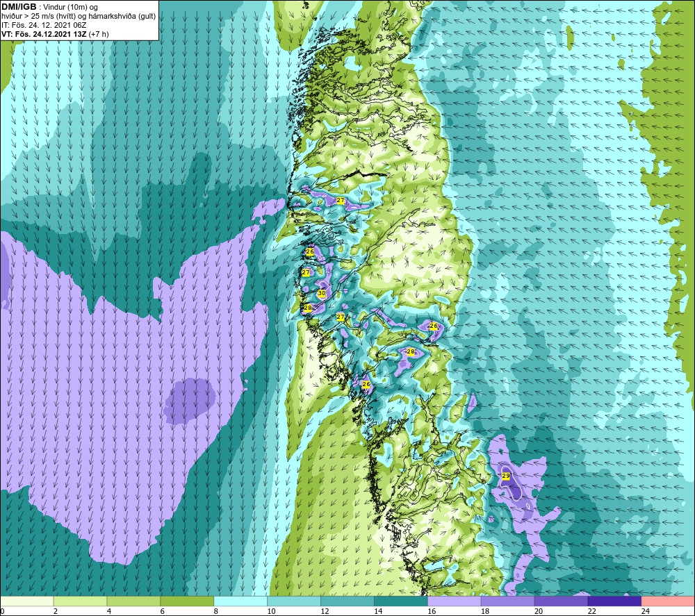Click the legend scale number '18'
Image resolution: width=695 pixels, height=616 pixels.
485,611
